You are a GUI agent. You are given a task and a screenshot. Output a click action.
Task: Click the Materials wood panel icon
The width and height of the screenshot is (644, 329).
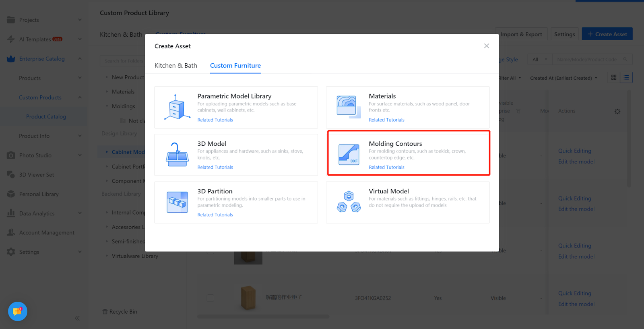tap(349, 107)
